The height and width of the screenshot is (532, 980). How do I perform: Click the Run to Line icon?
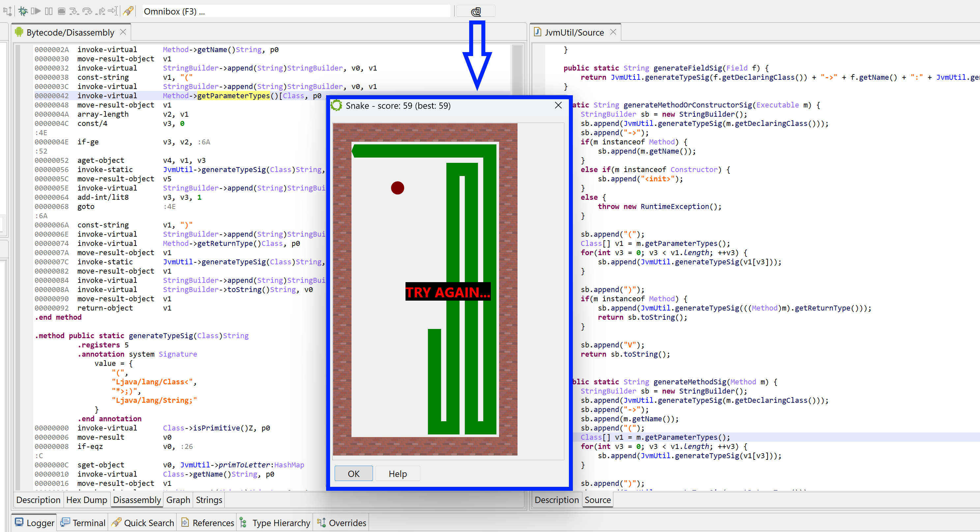coord(113,11)
